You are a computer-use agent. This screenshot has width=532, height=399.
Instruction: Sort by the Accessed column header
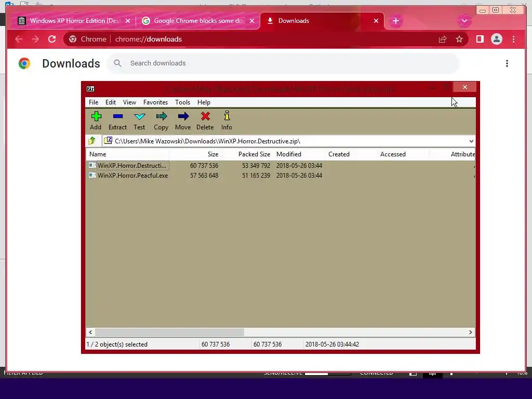pos(403,154)
